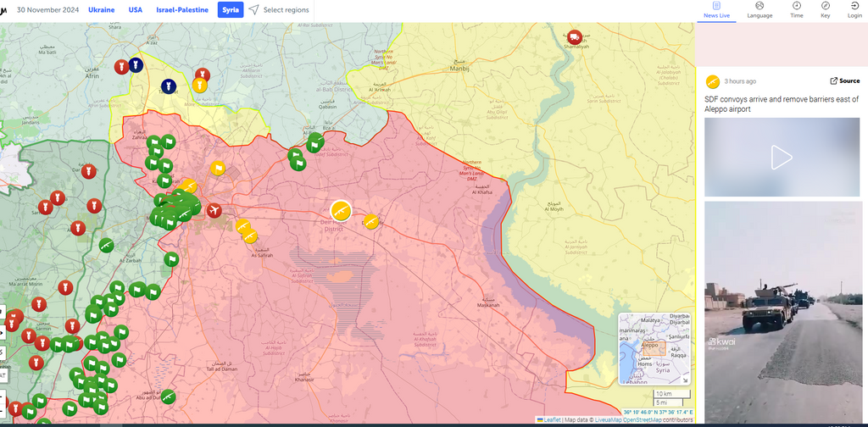Play the SDF convoys video
The width and height of the screenshot is (868, 427).
coord(782,157)
